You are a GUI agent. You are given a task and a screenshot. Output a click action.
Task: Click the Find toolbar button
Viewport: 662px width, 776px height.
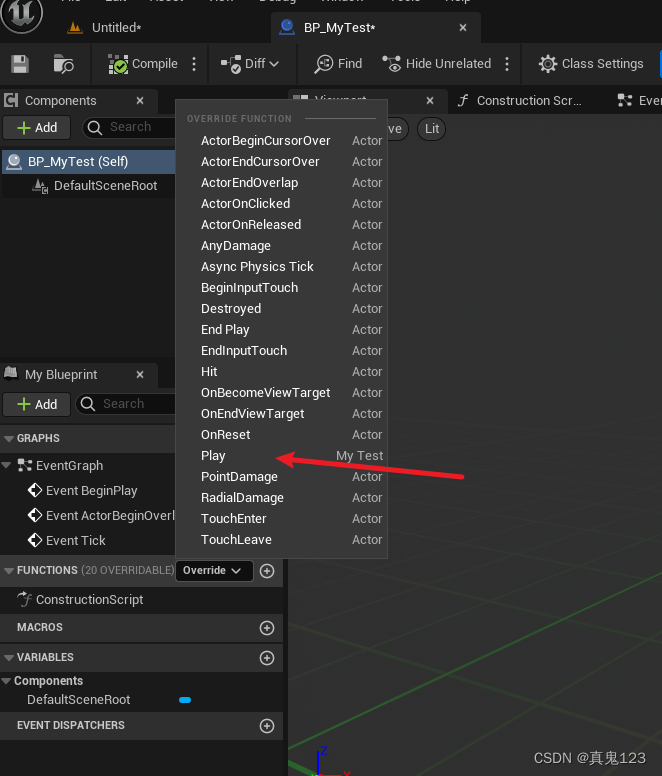coord(339,64)
